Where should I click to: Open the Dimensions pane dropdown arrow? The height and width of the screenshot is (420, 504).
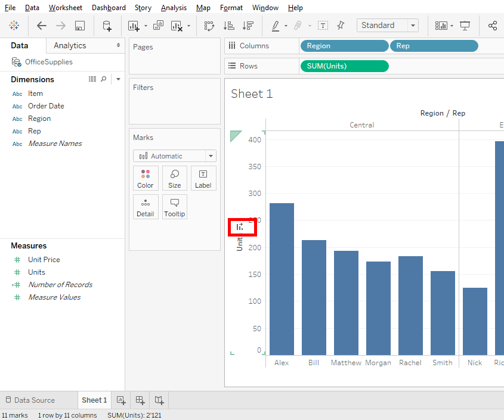[118, 79]
